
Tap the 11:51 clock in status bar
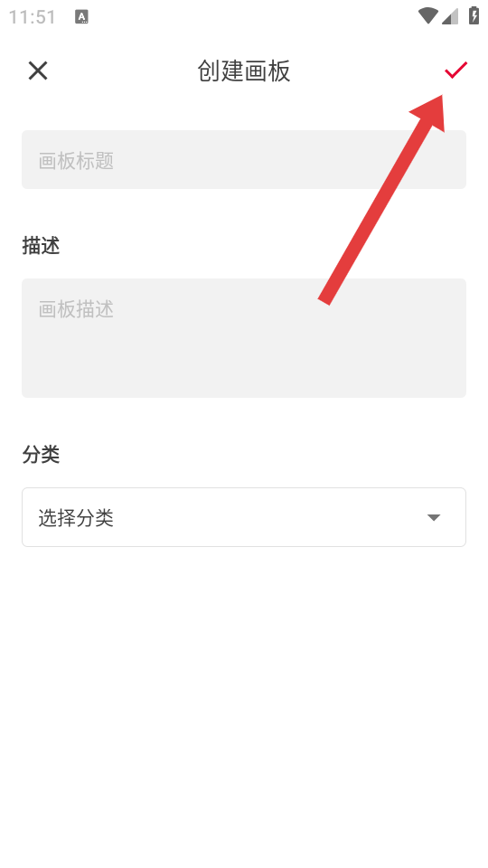tap(33, 17)
